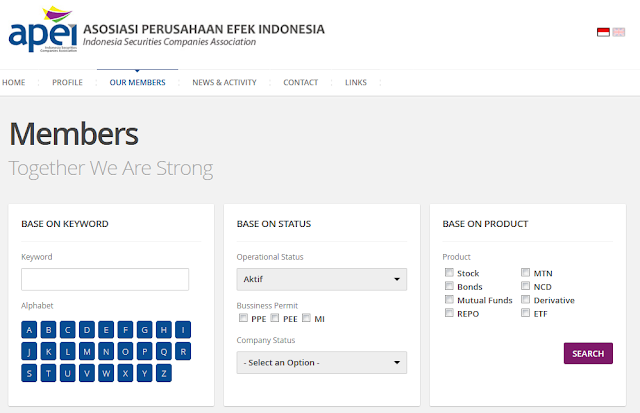Filter members by letter K
The width and height of the screenshot is (640, 413).
point(48,351)
